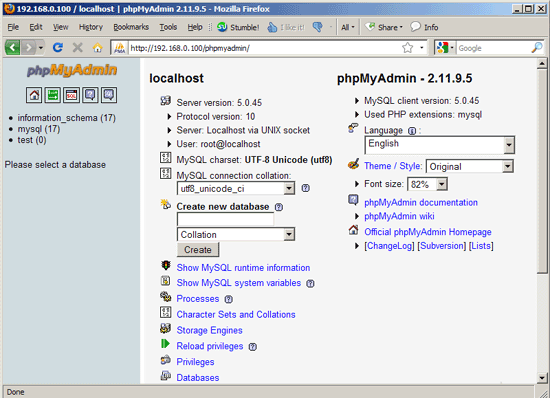
Task: Click the green Log out icon
Action: click(53, 95)
